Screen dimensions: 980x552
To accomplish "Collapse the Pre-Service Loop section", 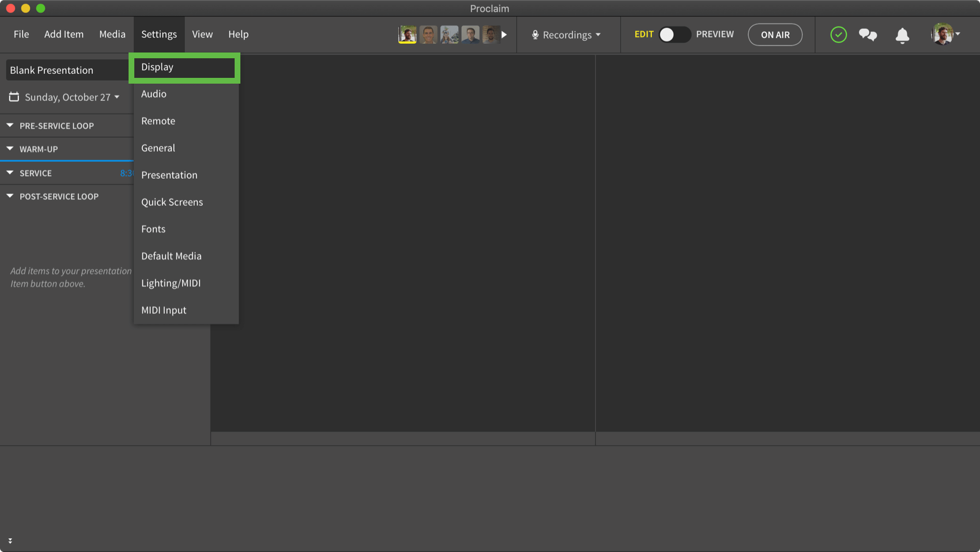I will click(10, 125).
